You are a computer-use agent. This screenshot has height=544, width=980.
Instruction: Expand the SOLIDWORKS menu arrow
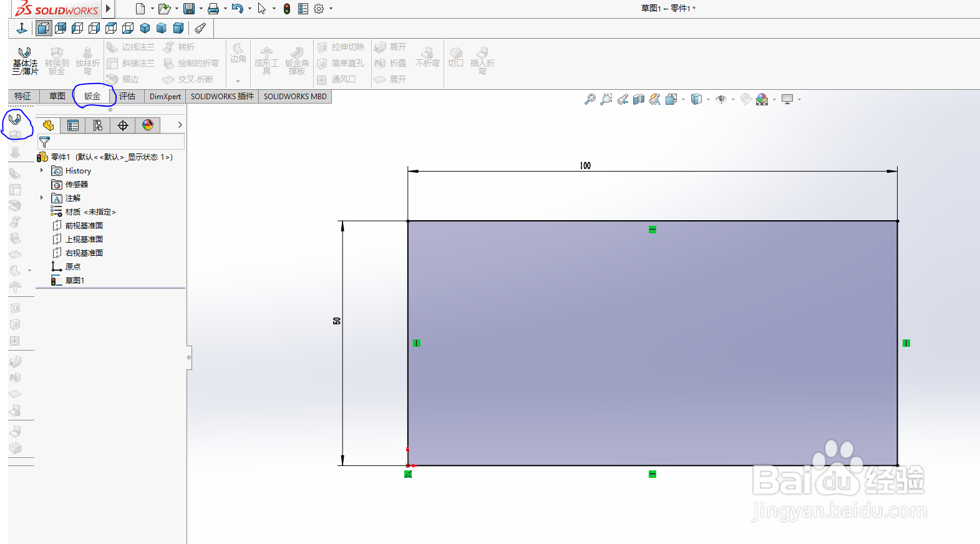pos(108,9)
